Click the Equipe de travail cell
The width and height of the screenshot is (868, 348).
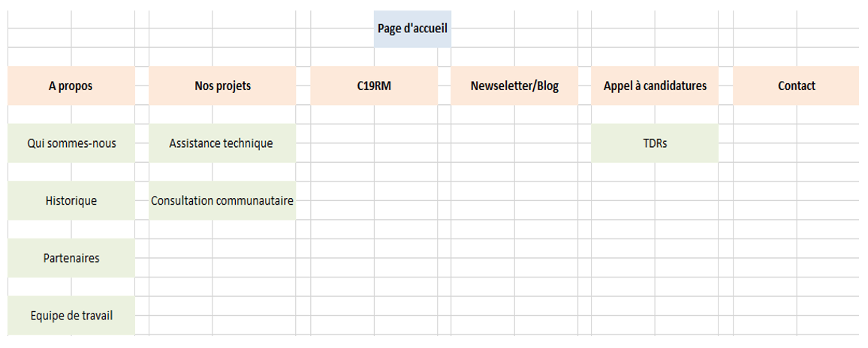71,315
